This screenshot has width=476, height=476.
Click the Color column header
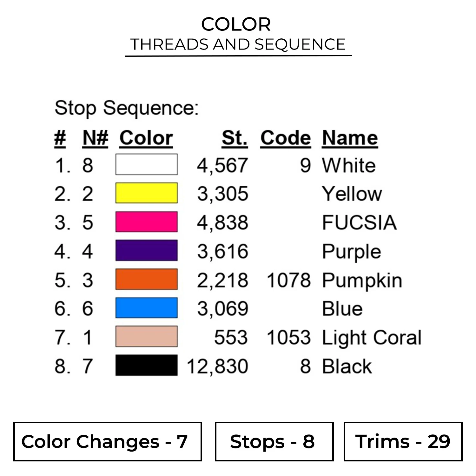click(146, 138)
